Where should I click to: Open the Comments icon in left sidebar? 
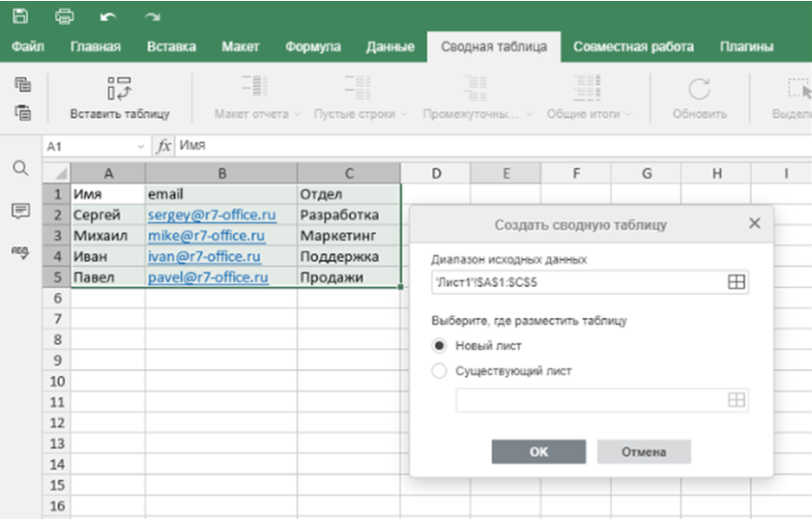click(x=20, y=210)
